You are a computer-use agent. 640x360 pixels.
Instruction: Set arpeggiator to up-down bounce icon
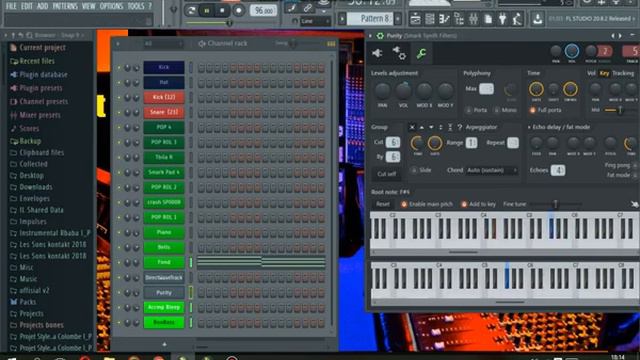coord(440,127)
